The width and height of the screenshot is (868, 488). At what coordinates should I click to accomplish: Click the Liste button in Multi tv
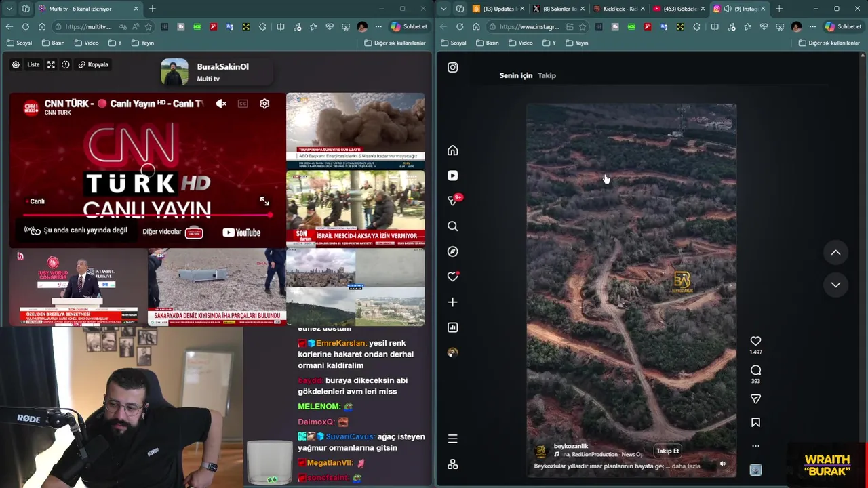pyautogui.click(x=33, y=64)
